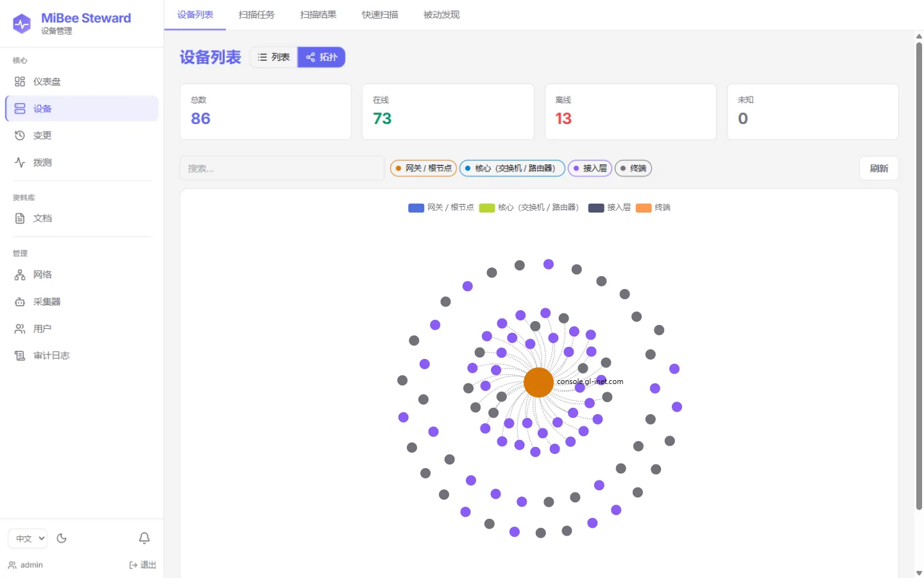Viewport: 924px width, 578px height.
Task: Click the 退出 logout icon
Action: tap(133, 565)
